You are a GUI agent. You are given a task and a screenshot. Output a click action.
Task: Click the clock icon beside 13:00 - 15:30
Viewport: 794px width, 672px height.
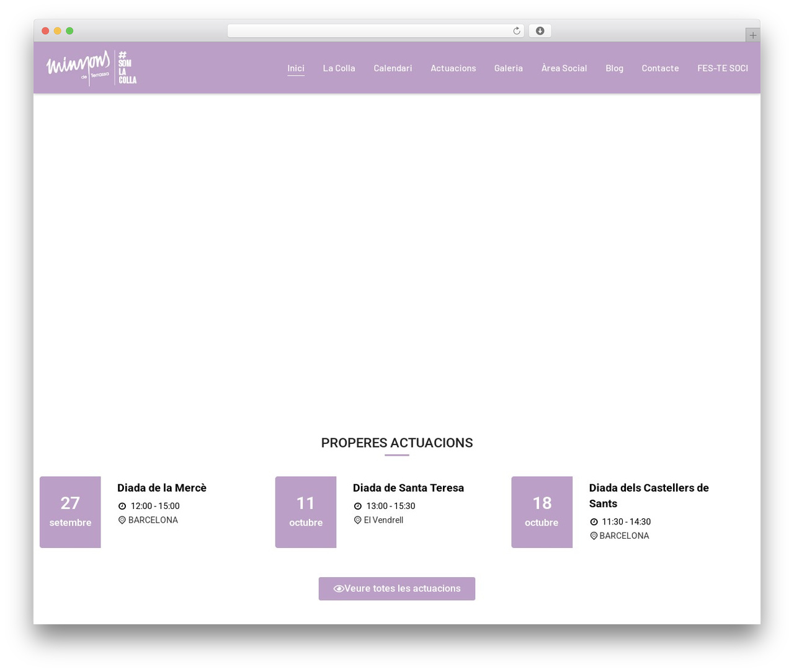358,506
